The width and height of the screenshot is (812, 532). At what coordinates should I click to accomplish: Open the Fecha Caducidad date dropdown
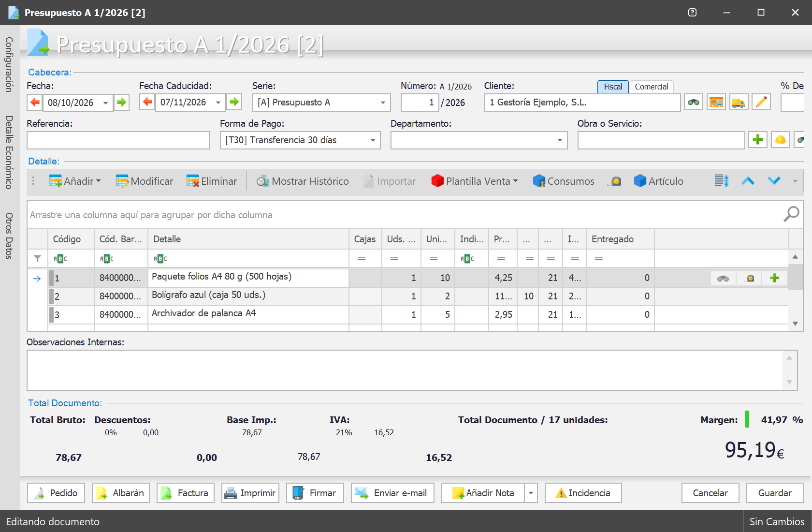click(x=218, y=103)
